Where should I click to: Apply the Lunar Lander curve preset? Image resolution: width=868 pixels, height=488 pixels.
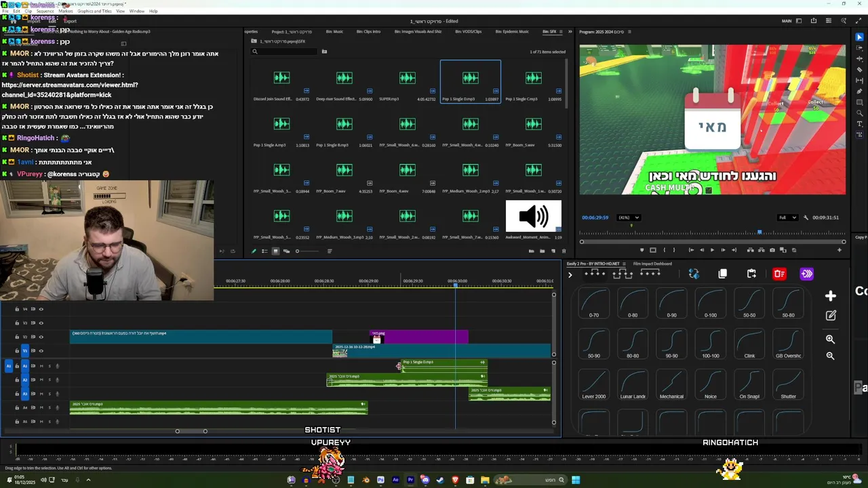633,384
